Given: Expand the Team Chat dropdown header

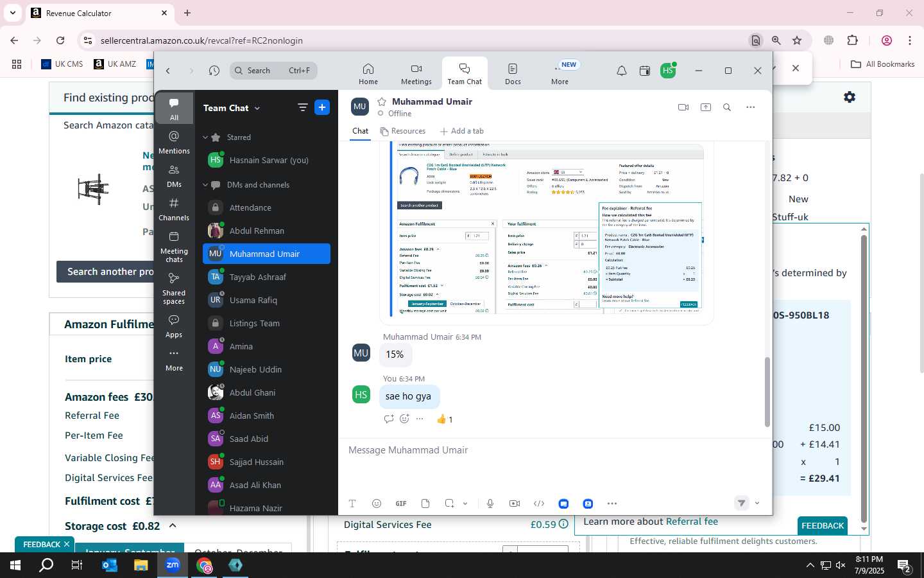Looking at the screenshot, I should point(232,108).
